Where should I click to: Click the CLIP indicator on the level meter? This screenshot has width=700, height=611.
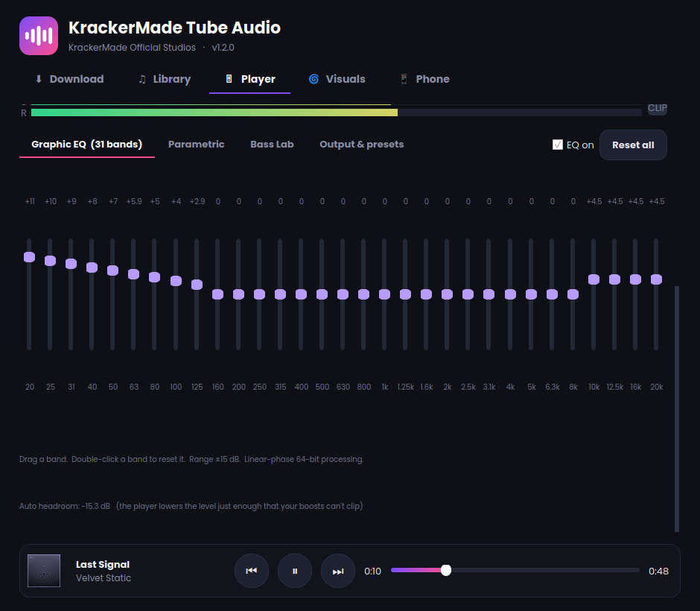(x=657, y=108)
